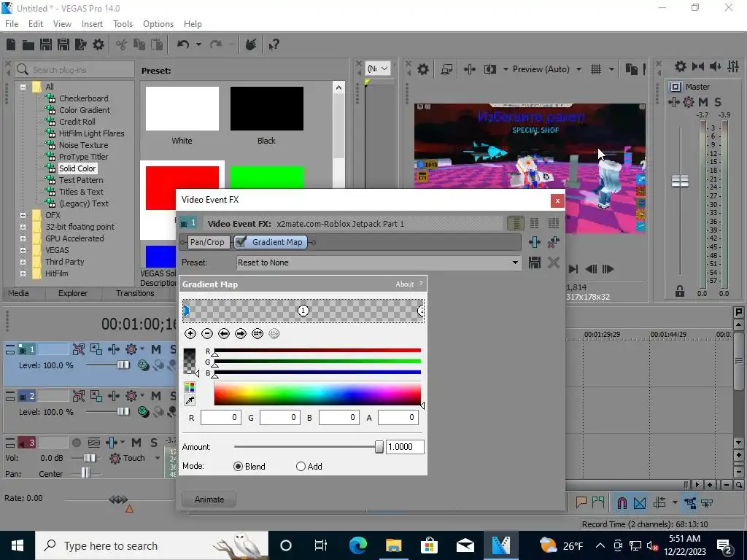Select the Add mode radio button
747x560 pixels.
tap(301, 467)
